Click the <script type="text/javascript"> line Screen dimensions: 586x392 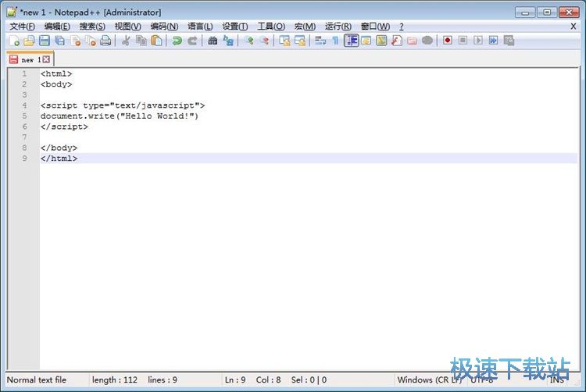[x=123, y=105]
